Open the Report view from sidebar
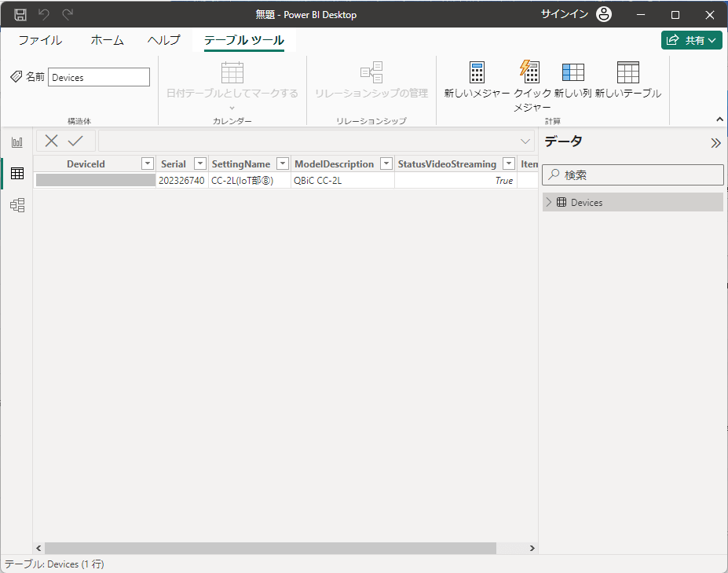728x573 pixels. click(x=17, y=142)
